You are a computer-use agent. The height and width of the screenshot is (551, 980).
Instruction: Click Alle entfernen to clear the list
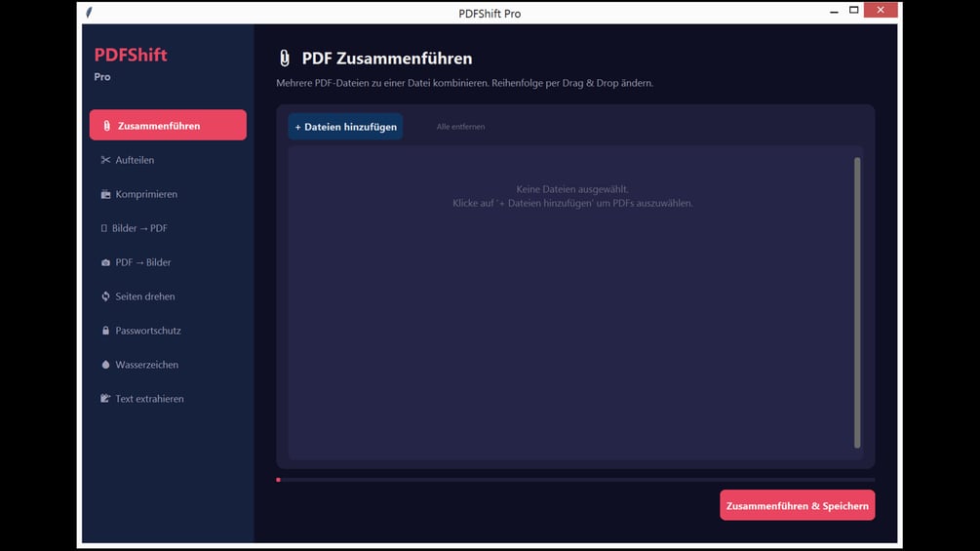point(460,127)
